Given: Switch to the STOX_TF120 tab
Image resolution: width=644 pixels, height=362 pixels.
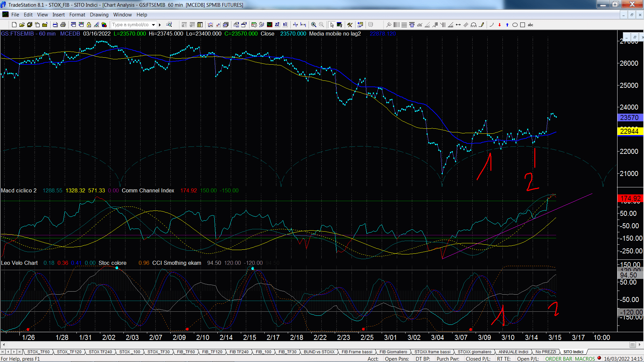Looking at the screenshot, I should [69, 352].
